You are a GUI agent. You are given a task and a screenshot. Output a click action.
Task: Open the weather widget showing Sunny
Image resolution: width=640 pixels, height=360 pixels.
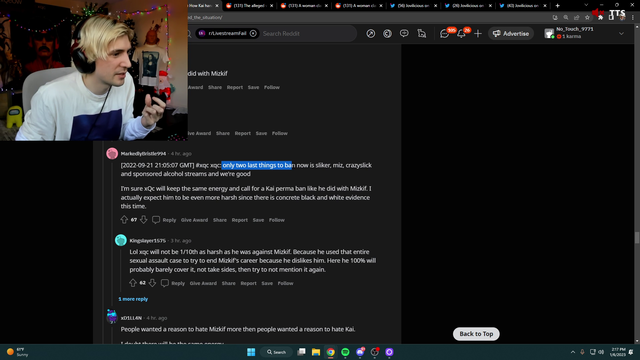17,352
